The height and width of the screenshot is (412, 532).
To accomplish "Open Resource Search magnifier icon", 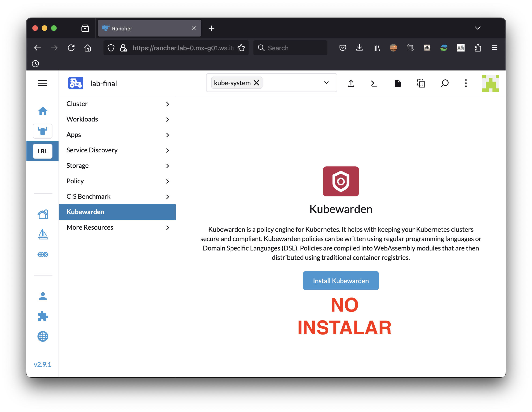I will tap(444, 83).
